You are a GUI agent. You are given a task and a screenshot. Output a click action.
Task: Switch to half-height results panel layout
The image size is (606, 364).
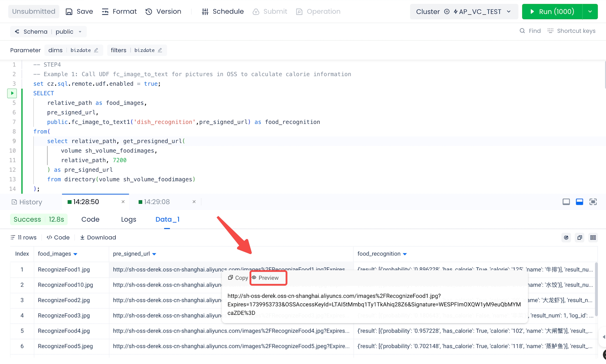tap(579, 202)
